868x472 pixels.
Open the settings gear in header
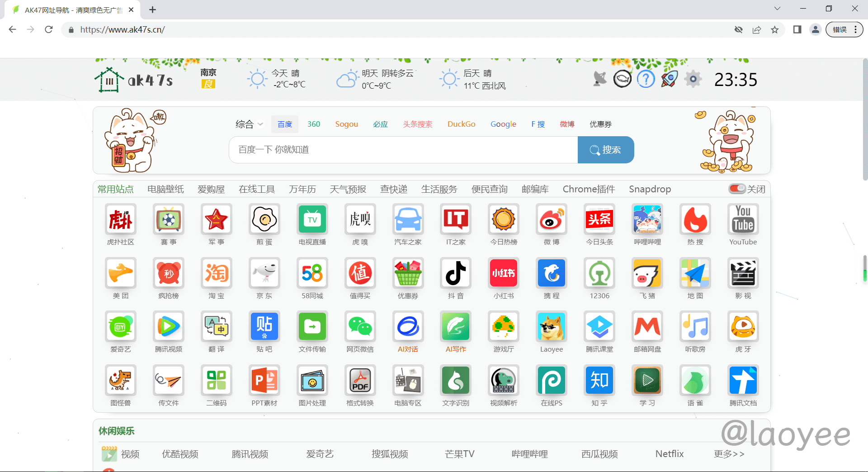(693, 80)
